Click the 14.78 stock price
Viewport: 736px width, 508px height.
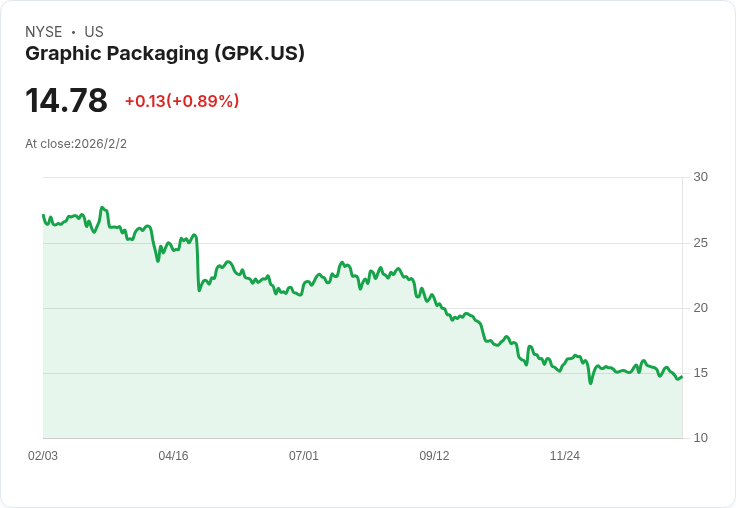click(66, 101)
